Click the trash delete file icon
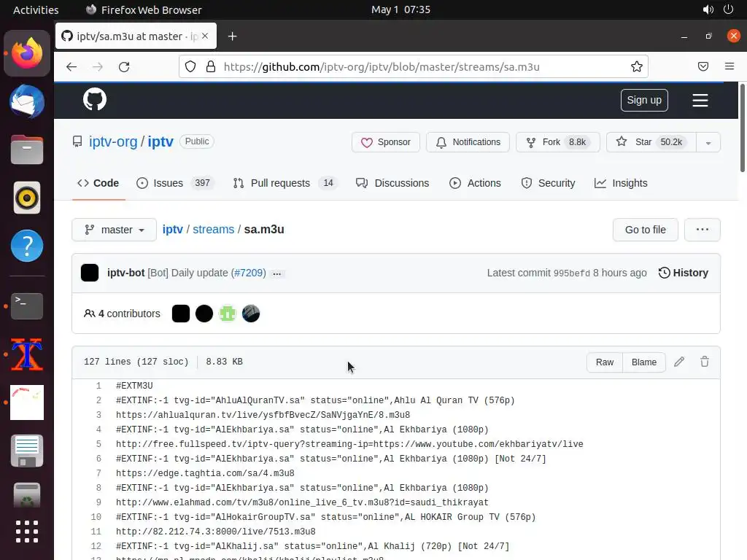Viewport: 747px width, 560px height. pyautogui.click(x=705, y=362)
